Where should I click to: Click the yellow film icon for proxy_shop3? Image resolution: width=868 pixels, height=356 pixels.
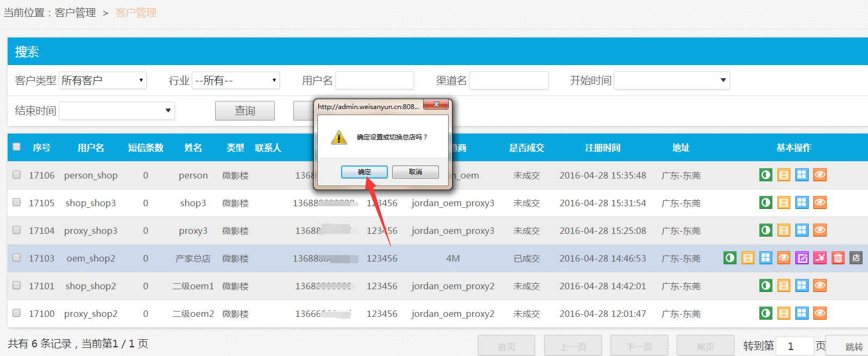[783, 230]
